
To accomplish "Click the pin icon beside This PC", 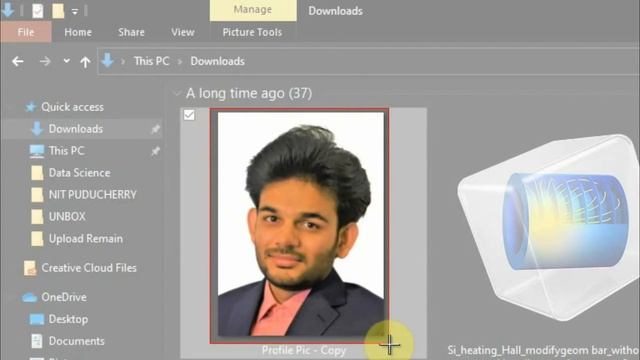I will pyautogui.click(x=156, y=151).
